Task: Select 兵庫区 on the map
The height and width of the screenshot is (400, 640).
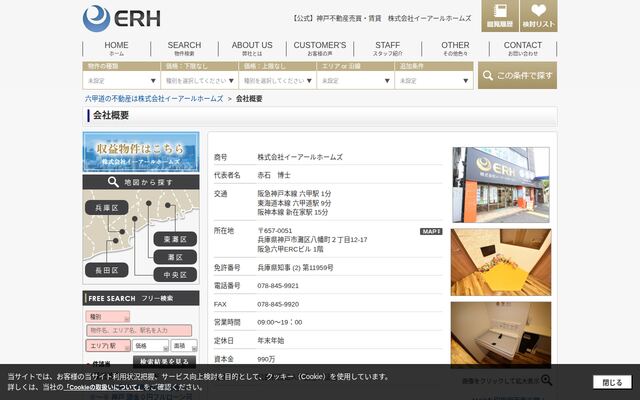Action: pos(107,208)
